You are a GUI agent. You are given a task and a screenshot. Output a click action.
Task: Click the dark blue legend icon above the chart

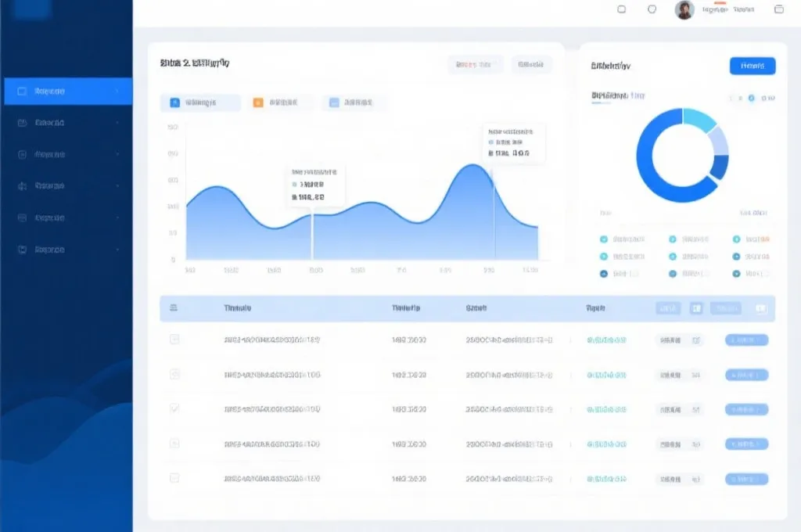[x=175, y=102]
